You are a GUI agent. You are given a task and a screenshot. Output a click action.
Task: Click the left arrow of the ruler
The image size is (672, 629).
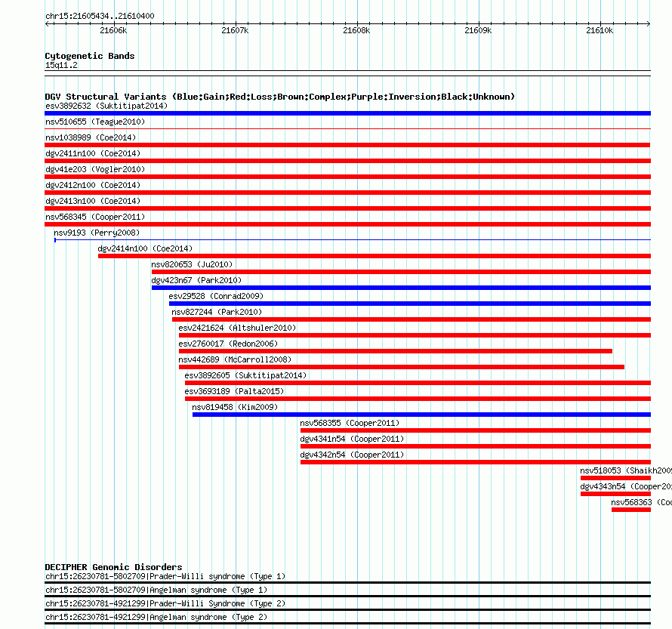(47, 24)
